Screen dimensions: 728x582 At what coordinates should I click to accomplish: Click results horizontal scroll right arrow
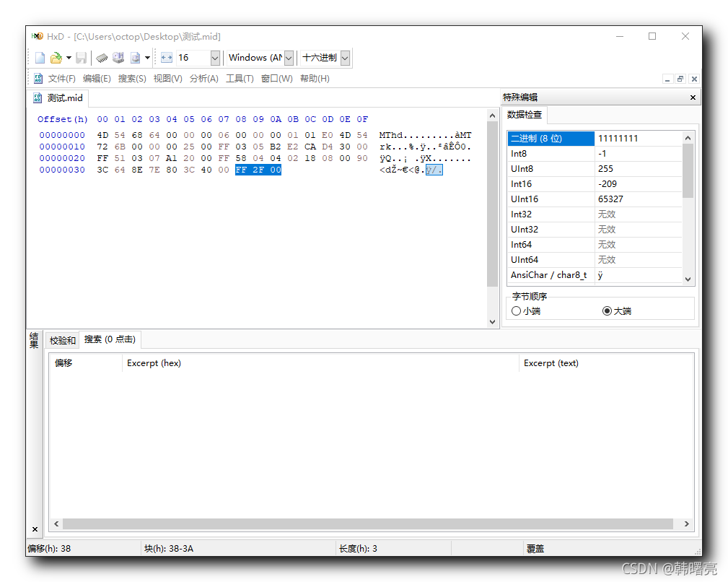tap(687, 524)
